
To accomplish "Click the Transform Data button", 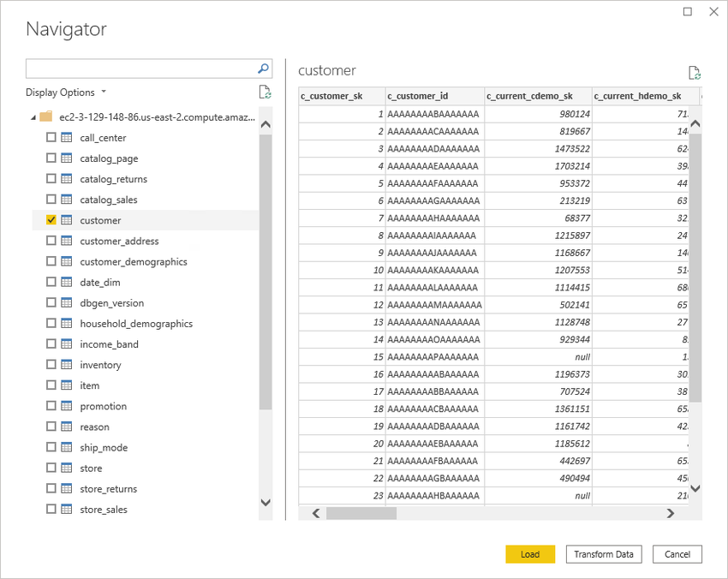I will click(604, 554).
